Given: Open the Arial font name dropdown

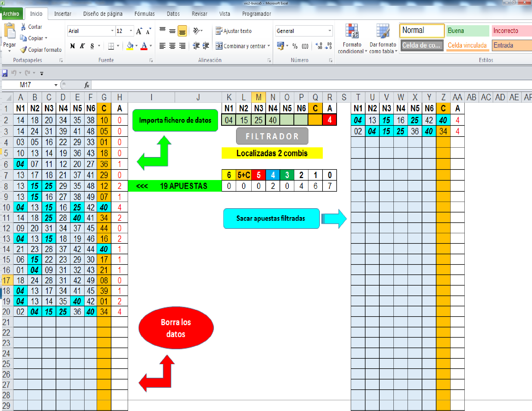Looking at the screenshot, I should [x=112, y=31].
